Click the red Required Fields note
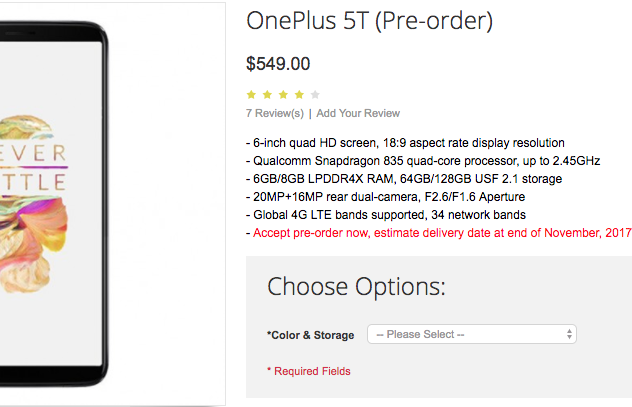Viewport: 632px width, 407px height. pyautogui.click(x=309, y=371)
